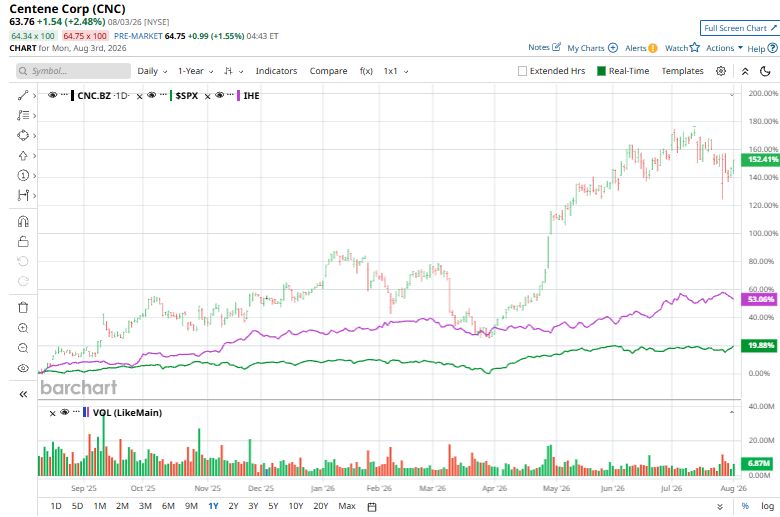Open the Daily frequency dropdown
This screenshot has height=517, width=780.
coord(152,71)
